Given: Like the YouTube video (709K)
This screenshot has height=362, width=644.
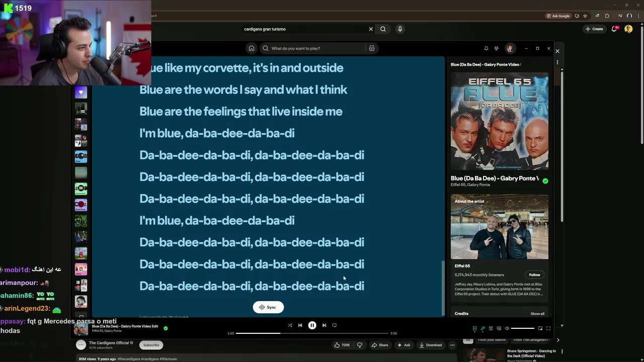Looking at the screenshot, I should [342, 345].
